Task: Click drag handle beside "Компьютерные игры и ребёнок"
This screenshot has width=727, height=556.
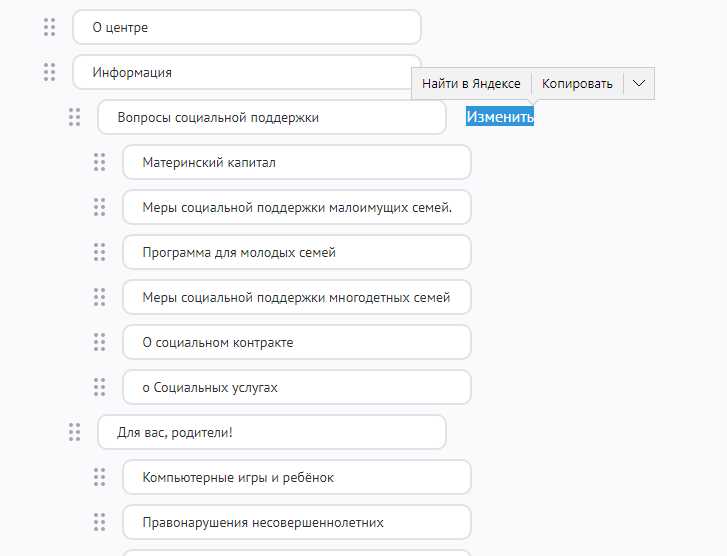Action: click(x=99, y=477)
